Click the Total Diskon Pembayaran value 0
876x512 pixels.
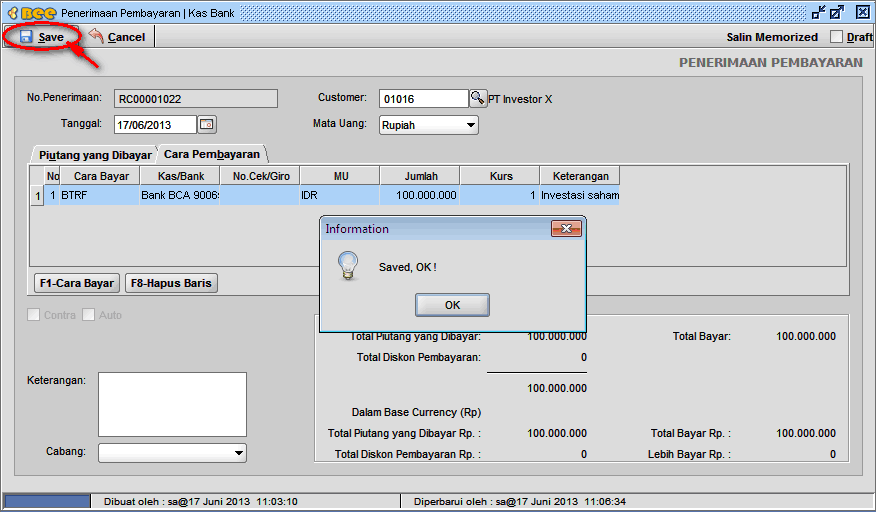point(583,357)
